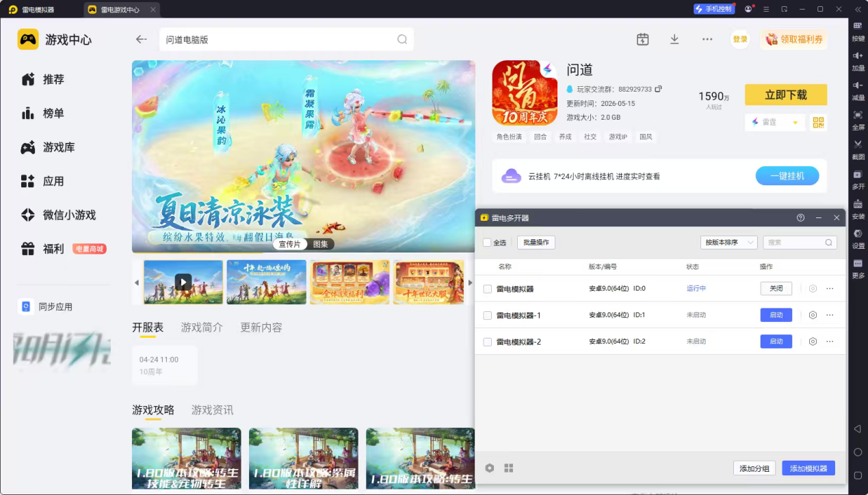Switch to 游戏资讯 tab

212,410
